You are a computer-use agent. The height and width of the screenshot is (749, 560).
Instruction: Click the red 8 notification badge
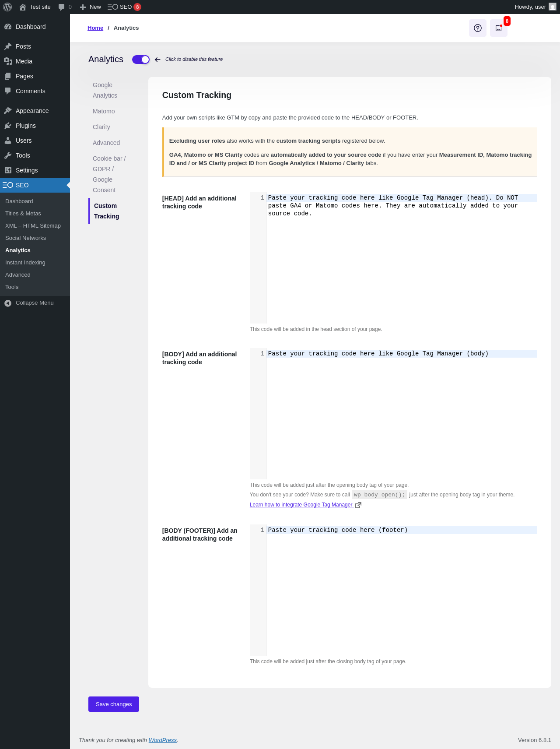[507, 21]
